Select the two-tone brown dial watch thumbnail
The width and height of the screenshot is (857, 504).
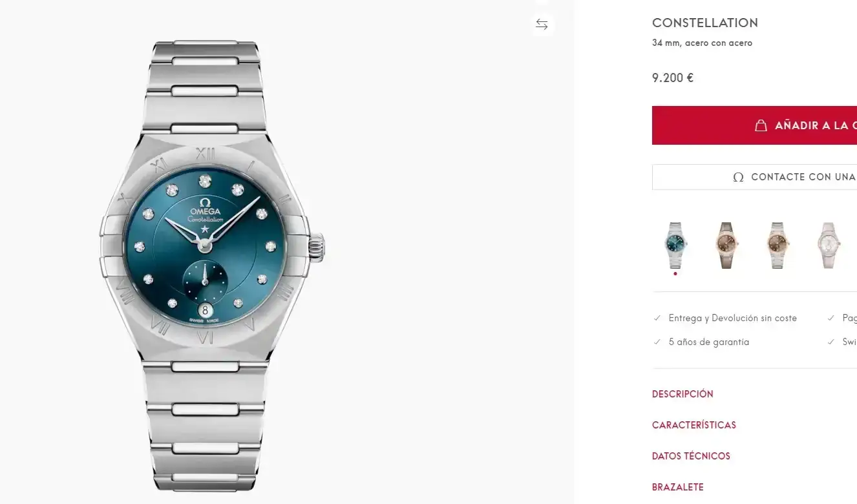click(778, 245)
